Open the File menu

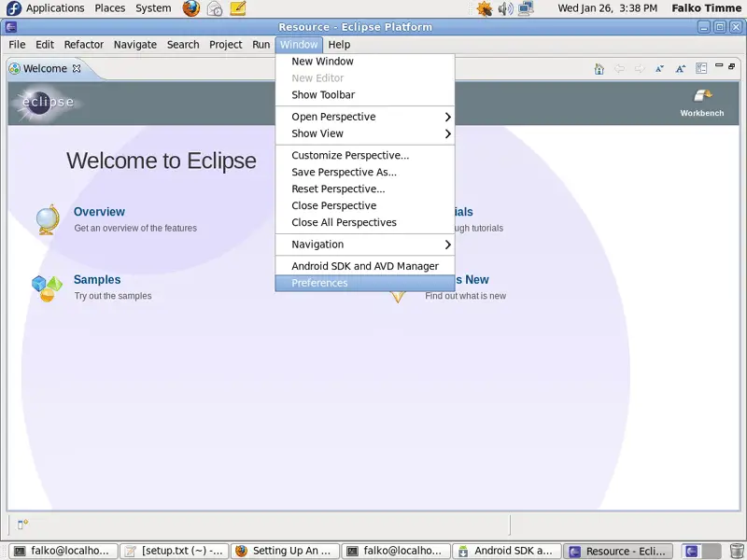17,45
